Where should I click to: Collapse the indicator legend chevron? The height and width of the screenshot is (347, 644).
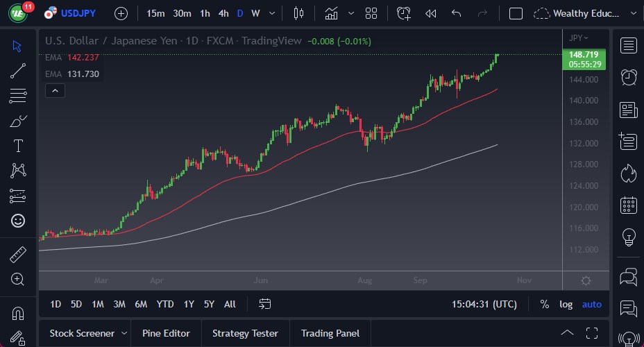click(55, 90)
